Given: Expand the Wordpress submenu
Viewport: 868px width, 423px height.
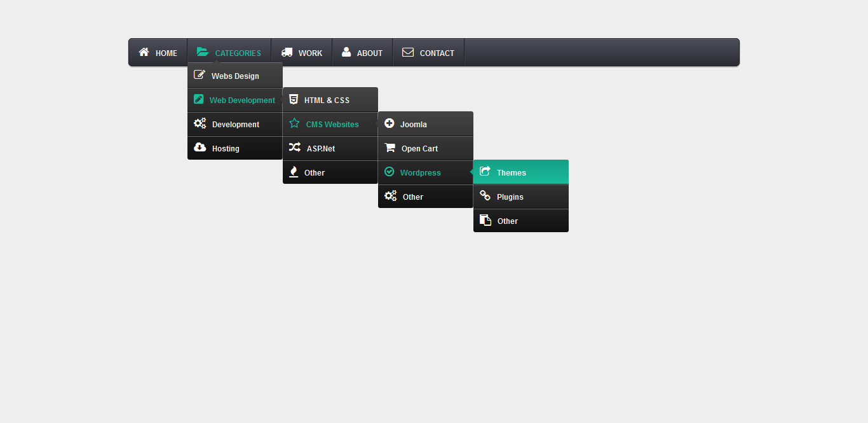Looking at the screenshot, I should (426, 172).
